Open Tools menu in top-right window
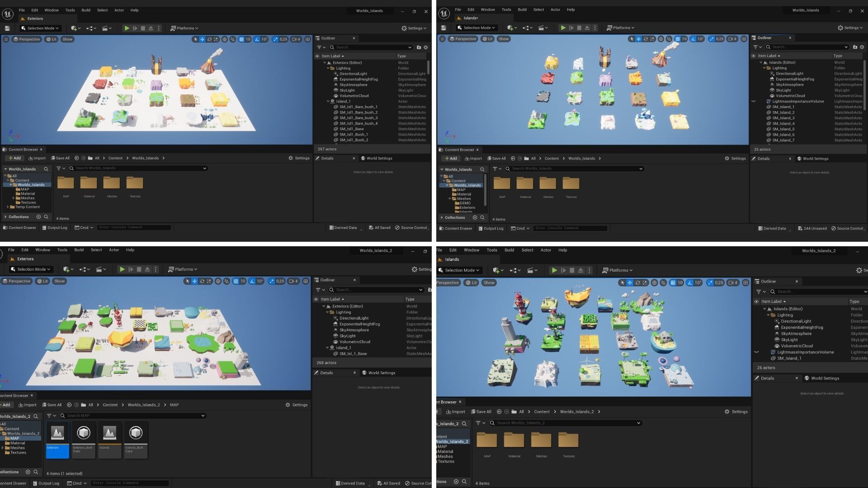The width and height of the screenshot is (868, 488). pos(506,9)
